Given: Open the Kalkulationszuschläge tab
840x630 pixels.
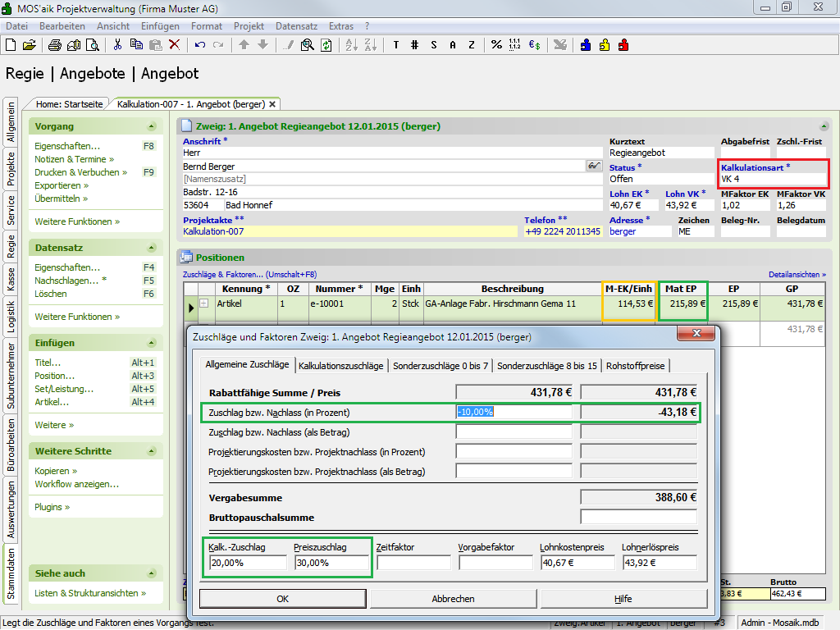Looking at the screenshot, I should (340, 365).
